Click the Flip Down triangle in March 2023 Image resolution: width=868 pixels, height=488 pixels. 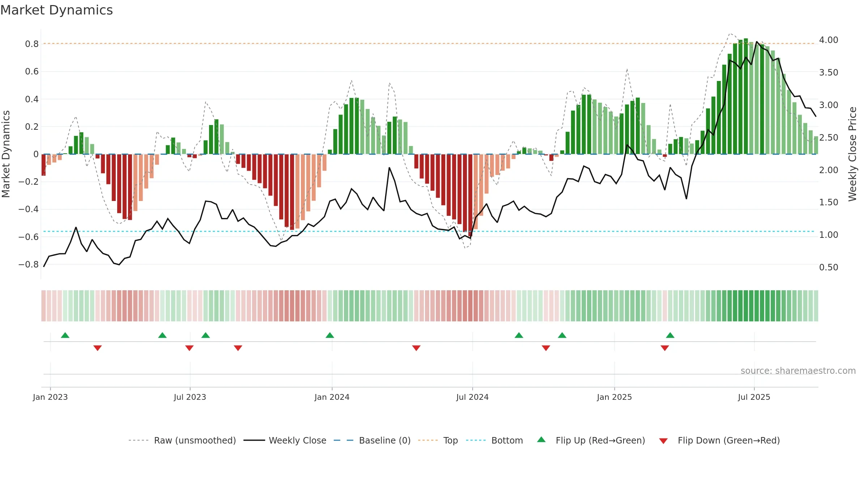tap(98, 348)
